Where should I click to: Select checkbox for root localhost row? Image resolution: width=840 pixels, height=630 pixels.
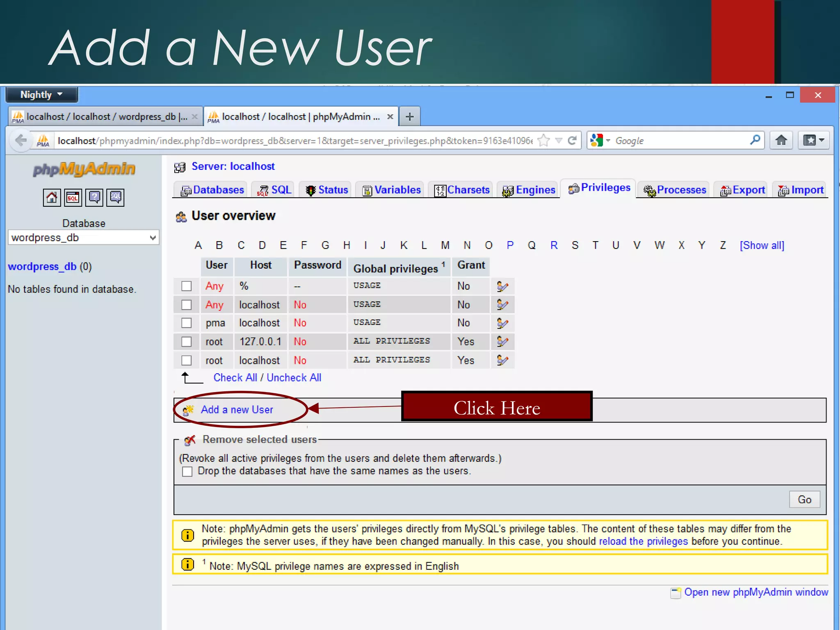(x=187, y=361)
